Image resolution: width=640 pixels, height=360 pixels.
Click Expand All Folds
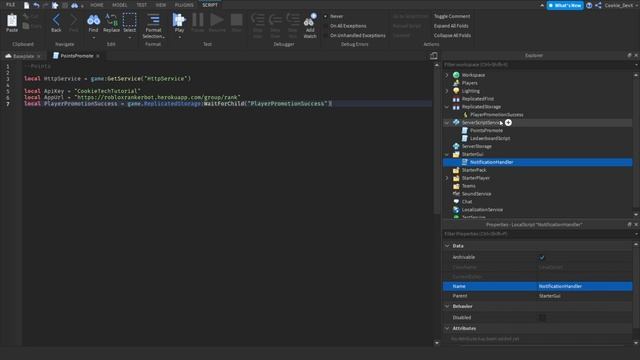[x=451, y=26]
